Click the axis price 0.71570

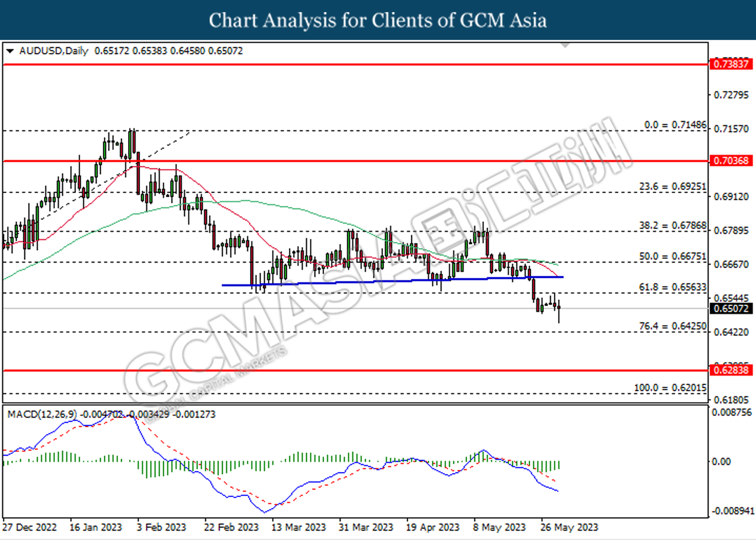[x=731, y=129]
